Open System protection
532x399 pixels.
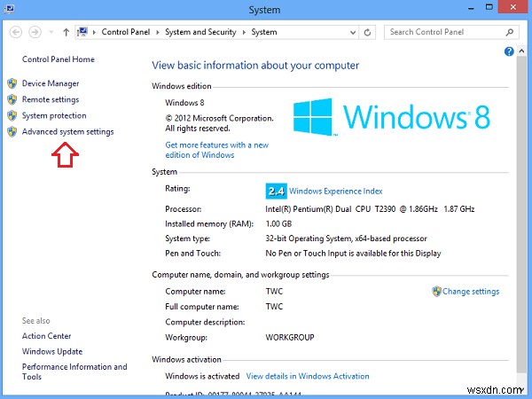coord(54,115)
